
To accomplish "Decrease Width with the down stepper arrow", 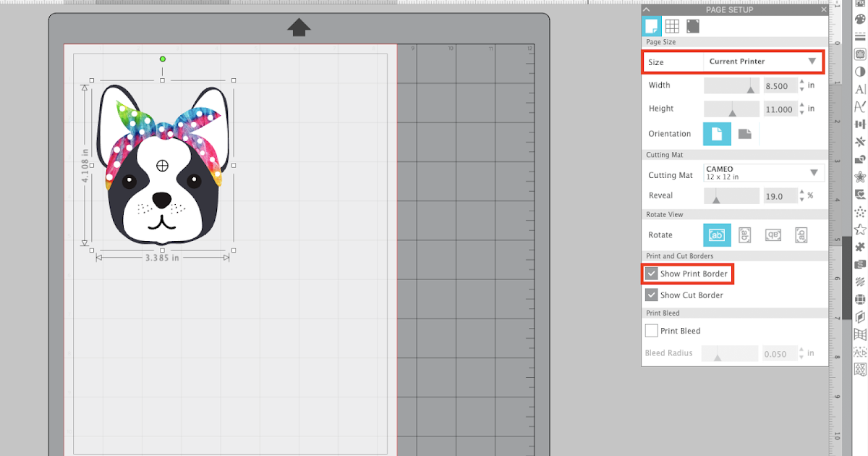I will 801,90.
